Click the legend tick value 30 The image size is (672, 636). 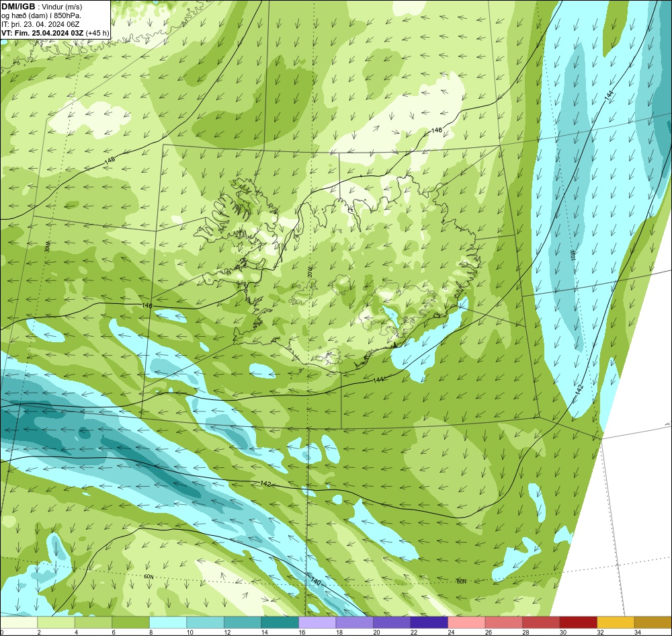(562, 632)
